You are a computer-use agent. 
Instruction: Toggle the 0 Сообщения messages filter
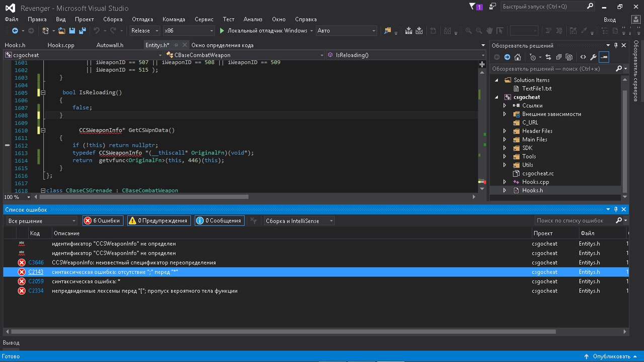(x=218, y=221)
